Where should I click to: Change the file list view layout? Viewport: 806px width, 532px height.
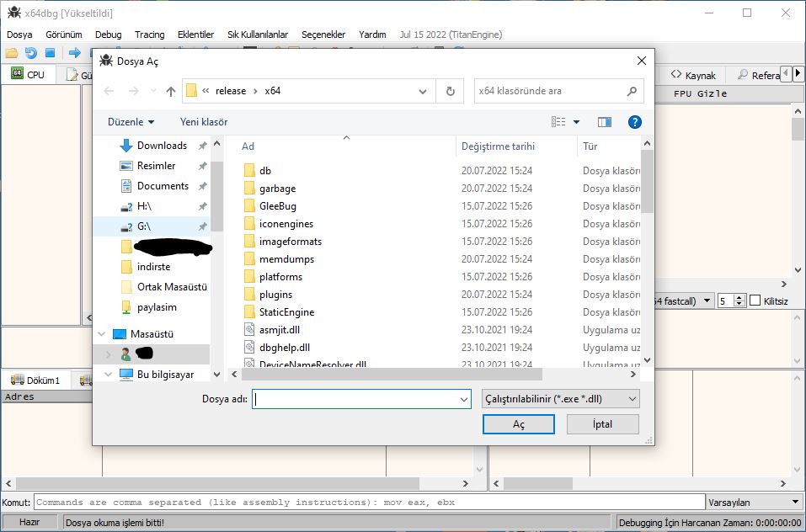point(558,122)
